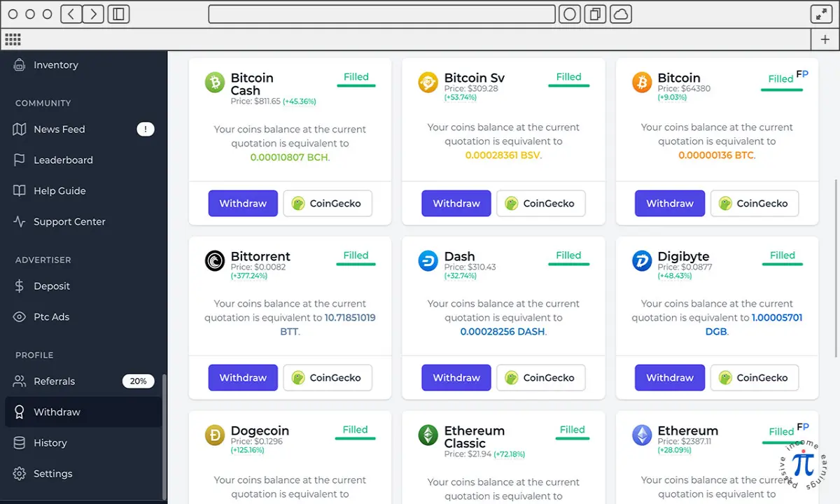Click the Support Center pulse icon
The width and height of the screenshot is (840, 504).
tap(20, 221)
